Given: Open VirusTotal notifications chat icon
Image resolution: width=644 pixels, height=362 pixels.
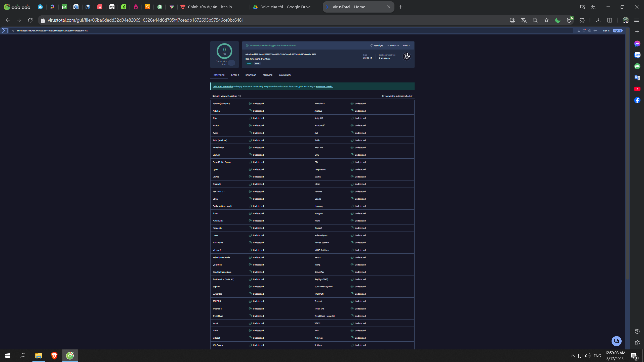Looking at the screenshot, I should pos(584,31).
